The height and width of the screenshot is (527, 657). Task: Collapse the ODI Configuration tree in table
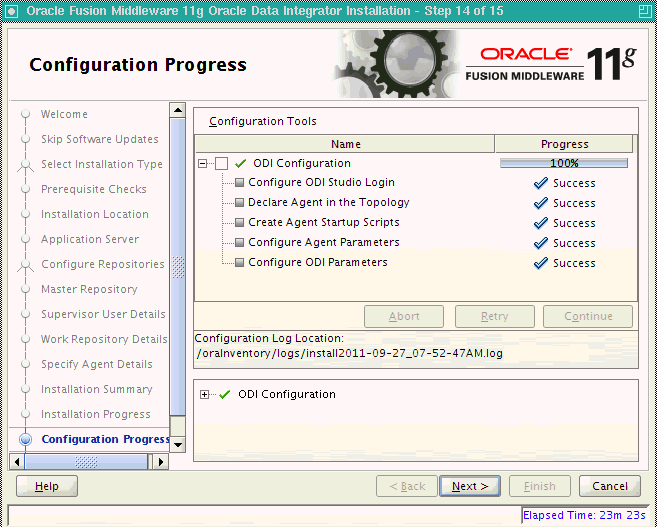(202, 163)
